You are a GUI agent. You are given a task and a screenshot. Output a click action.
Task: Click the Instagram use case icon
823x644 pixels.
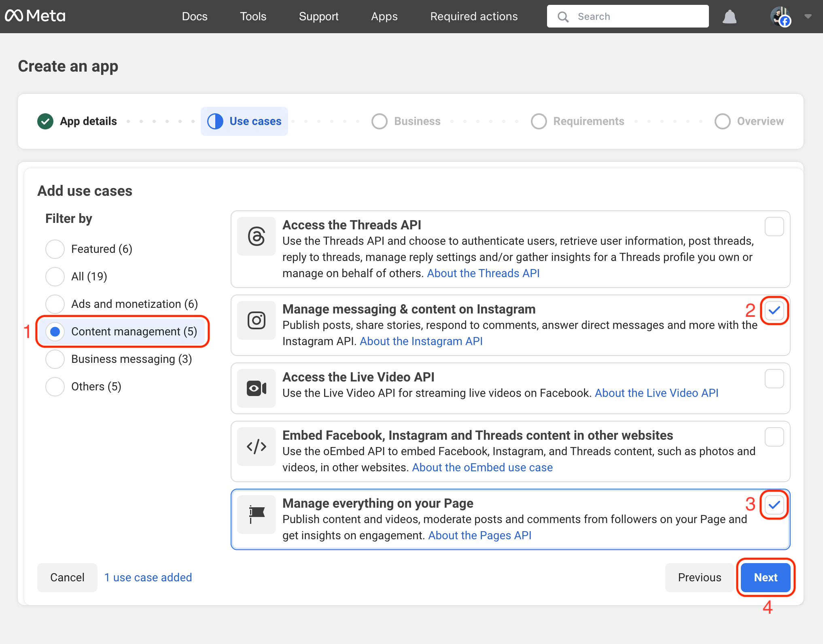[x=256, y=320]
